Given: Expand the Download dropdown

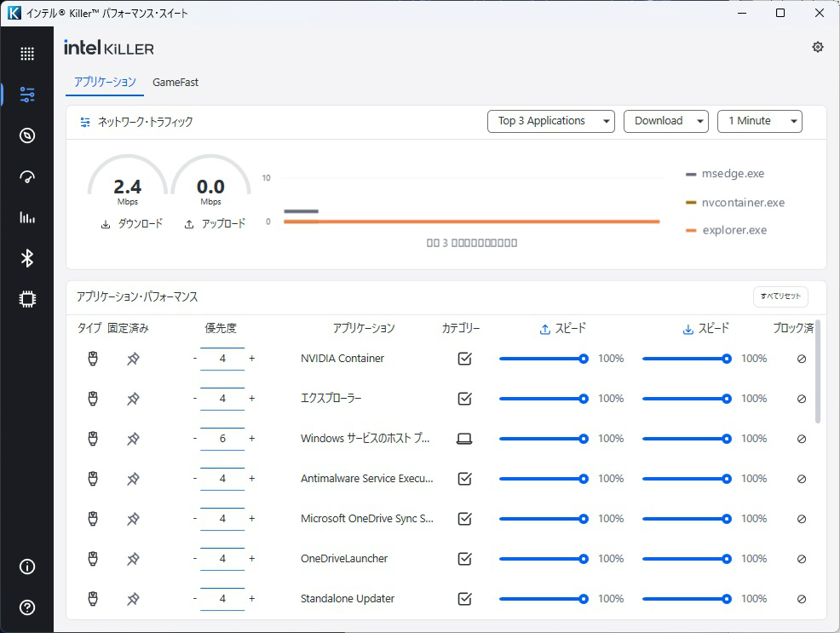Looking at the screenshot, I should pyautogui.click(x=666, y=121).
